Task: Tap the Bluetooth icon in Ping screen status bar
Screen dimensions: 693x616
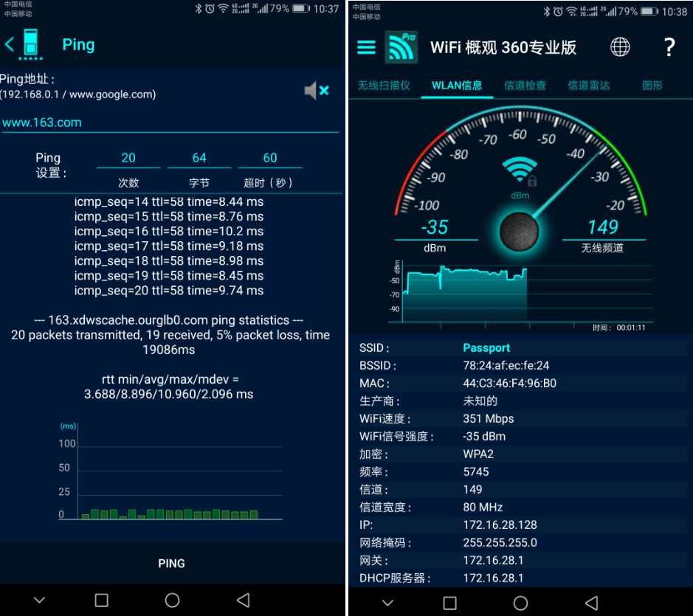Action: 199,8
